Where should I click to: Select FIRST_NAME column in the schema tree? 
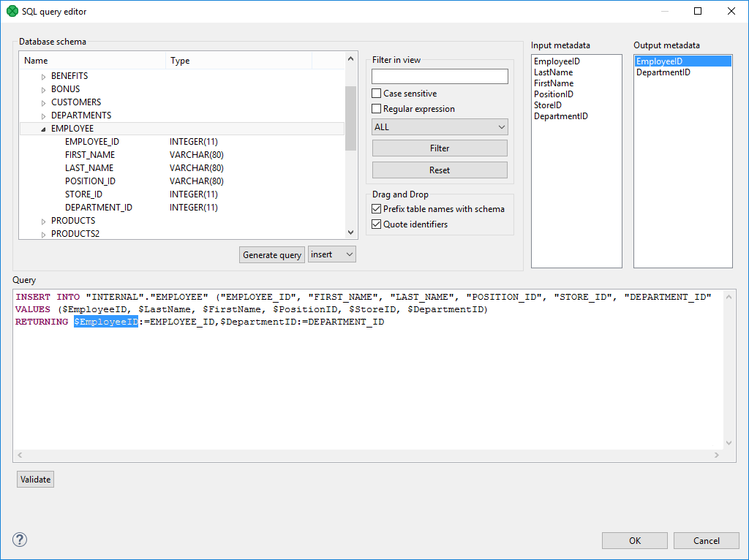coord(89,154)
